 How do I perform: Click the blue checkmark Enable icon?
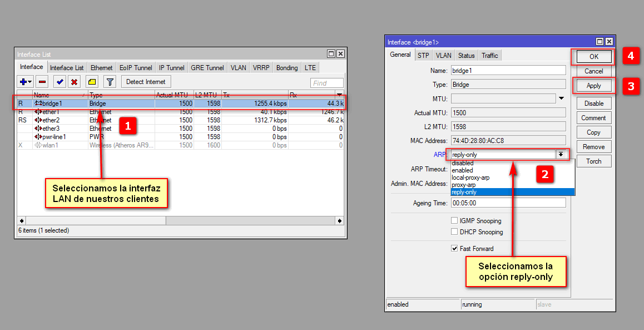(60, 82)
